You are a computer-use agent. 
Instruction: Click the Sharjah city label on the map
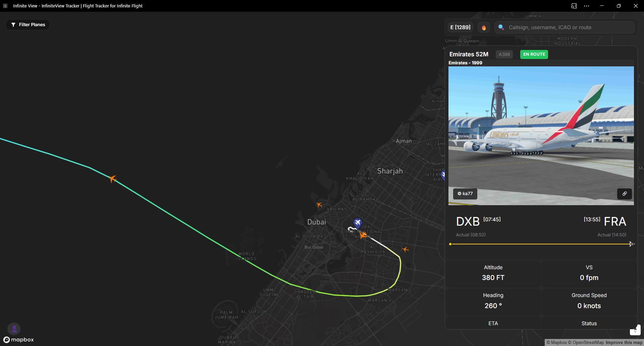(x=390, y=171)
